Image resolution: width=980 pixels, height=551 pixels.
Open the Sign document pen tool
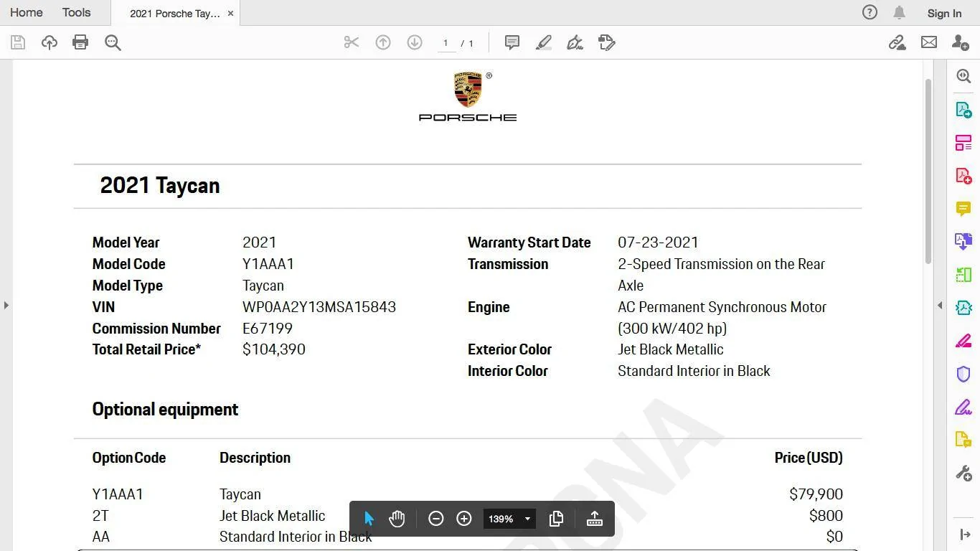(575, 42)
